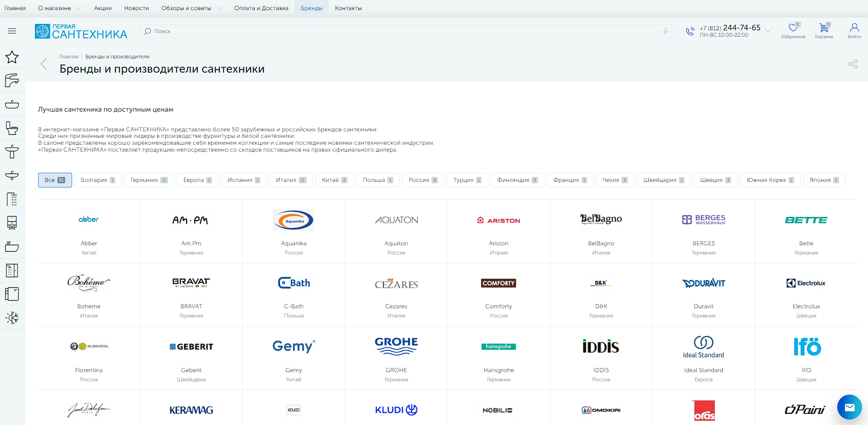This screenshot has width=868, height=425.
Task: Select the Акции menu item
Action: pyautogui.click(x=103, y=8)
